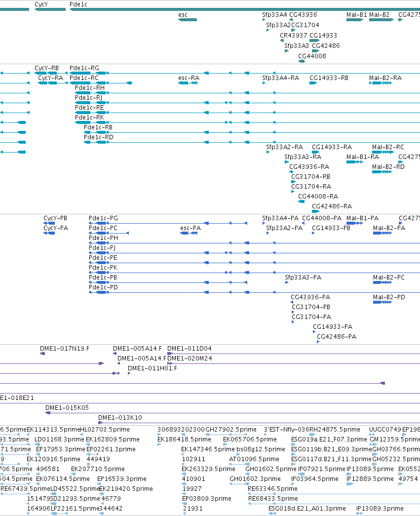The width and height of the screenshot is (420, 516).
Task: Select the CG44008-RA transcript label
Action: coord(318,197)
